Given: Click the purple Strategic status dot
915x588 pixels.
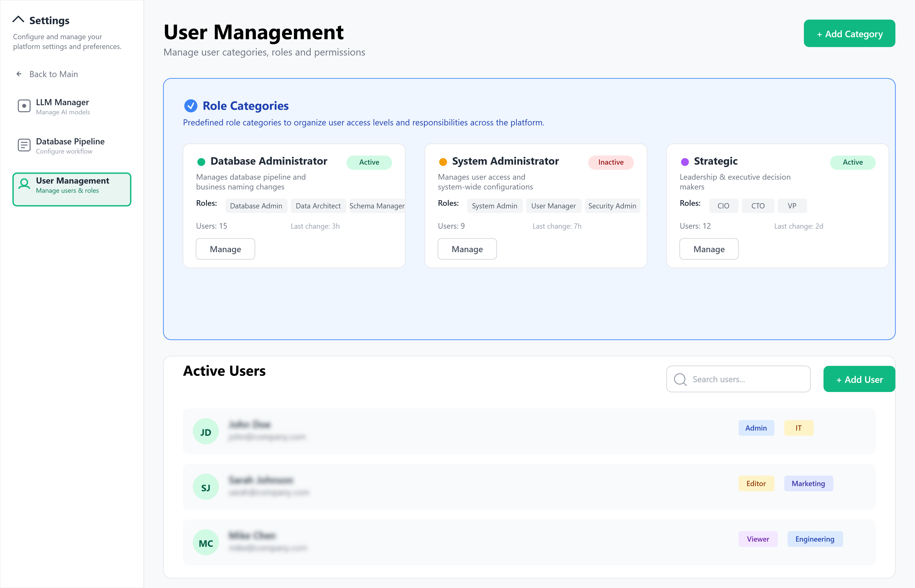Looking at the screenshot, I should (685, 162).
